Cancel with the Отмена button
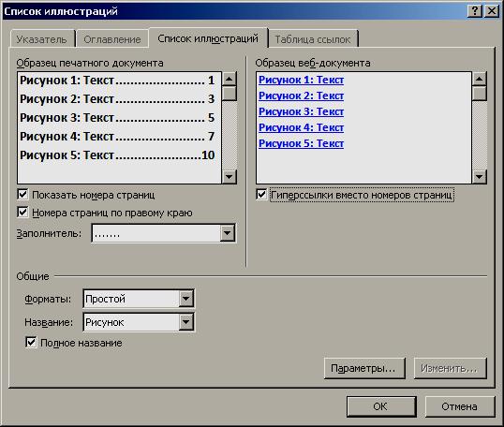This screenshot has width=504, height=427. [x=460, y=406]
